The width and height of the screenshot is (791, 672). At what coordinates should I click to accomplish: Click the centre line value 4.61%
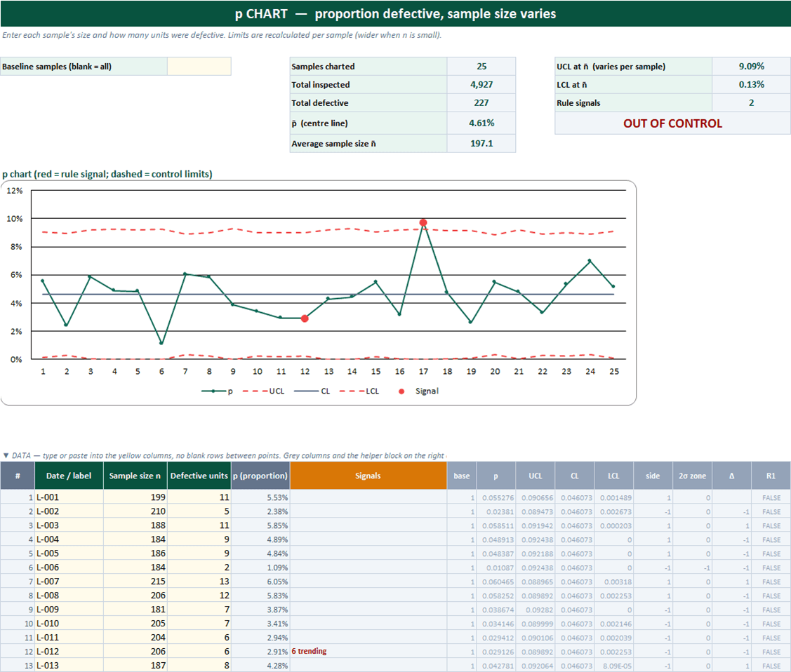point(481,123)
